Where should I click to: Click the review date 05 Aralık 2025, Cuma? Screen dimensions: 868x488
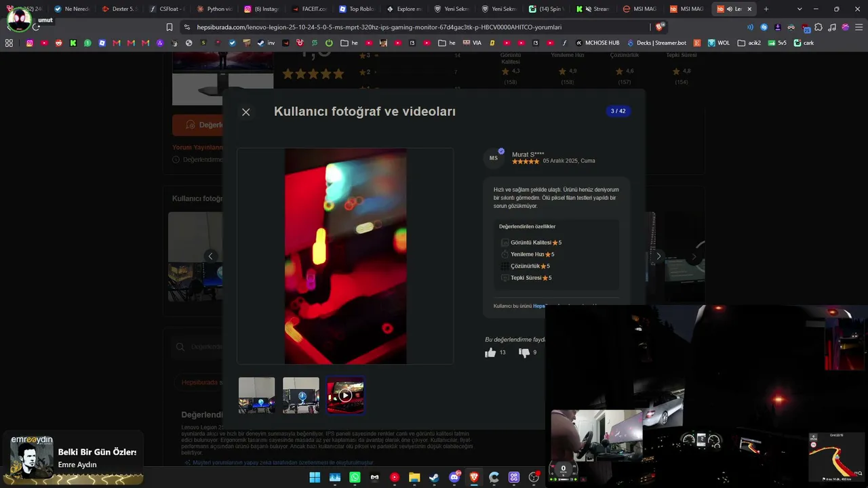tap(569, 161)
